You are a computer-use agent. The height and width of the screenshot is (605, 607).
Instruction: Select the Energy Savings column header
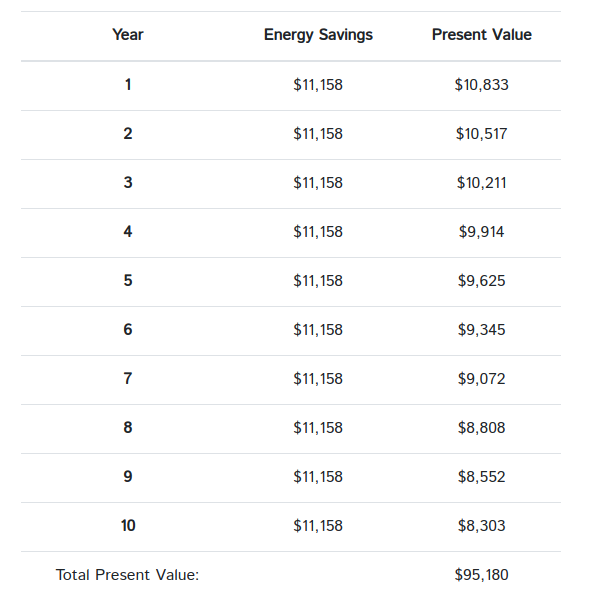(318, 35)
